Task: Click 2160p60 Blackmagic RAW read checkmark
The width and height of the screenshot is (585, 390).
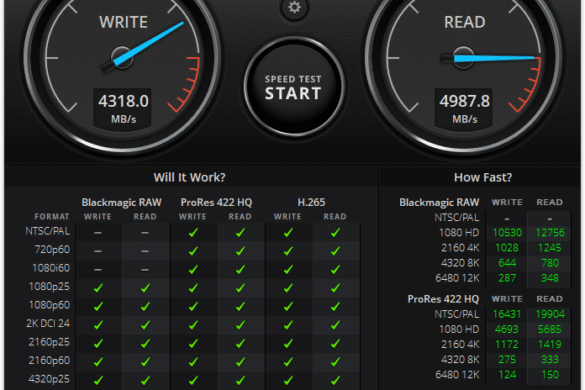Action: (145, 361)
